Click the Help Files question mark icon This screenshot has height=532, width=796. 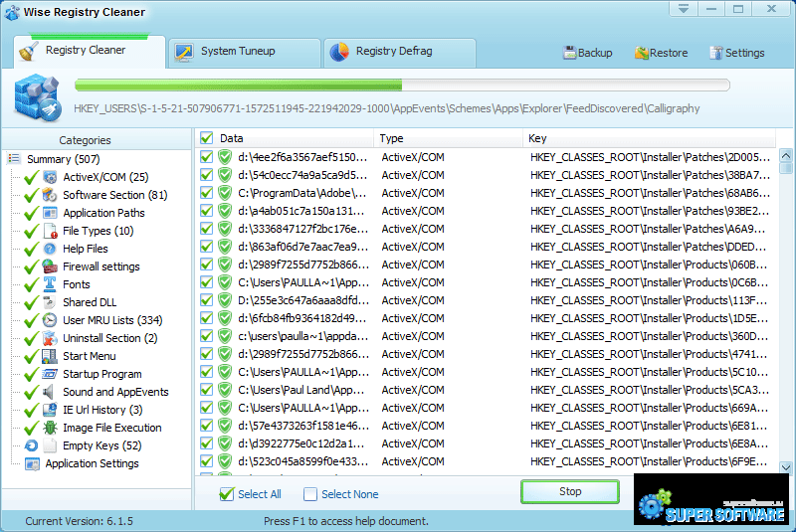click(x=50, y=249)
